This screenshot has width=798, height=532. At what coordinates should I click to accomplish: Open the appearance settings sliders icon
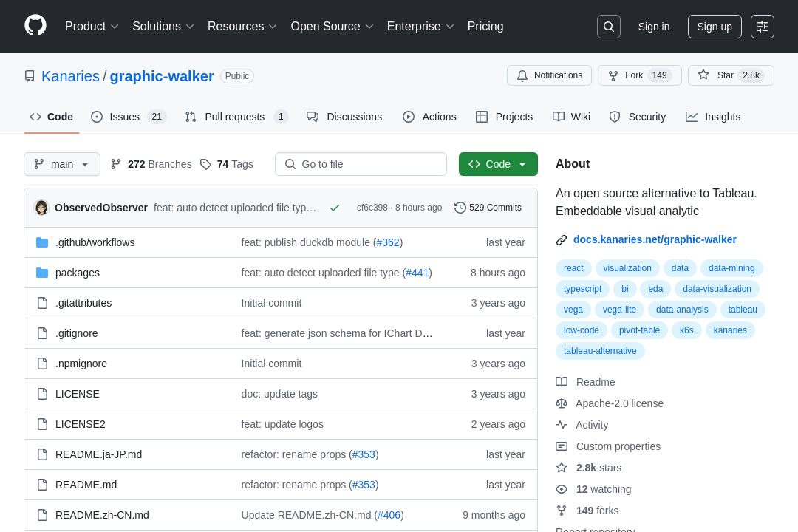763,27
